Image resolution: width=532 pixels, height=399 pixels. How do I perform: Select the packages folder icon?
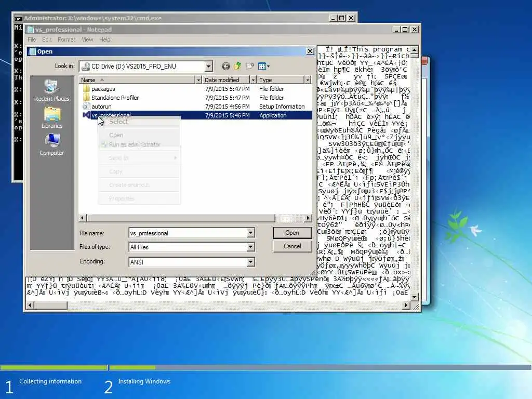click(86, 89)
